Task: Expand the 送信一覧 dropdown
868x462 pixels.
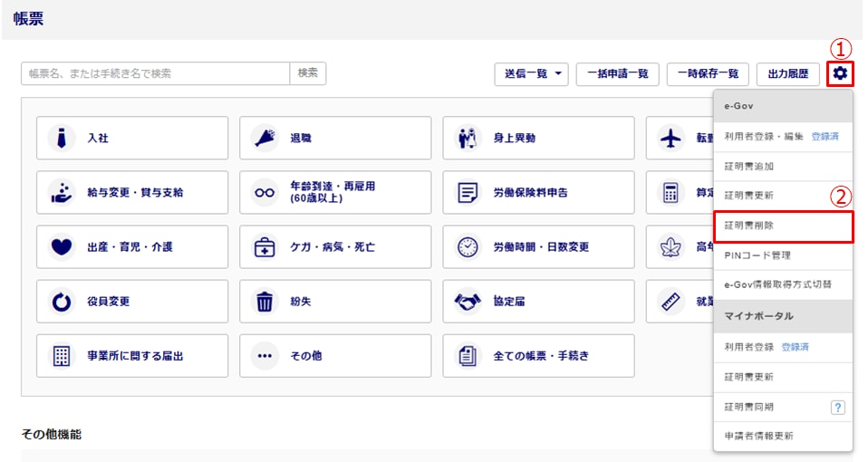Action: [x=531, y=74]
